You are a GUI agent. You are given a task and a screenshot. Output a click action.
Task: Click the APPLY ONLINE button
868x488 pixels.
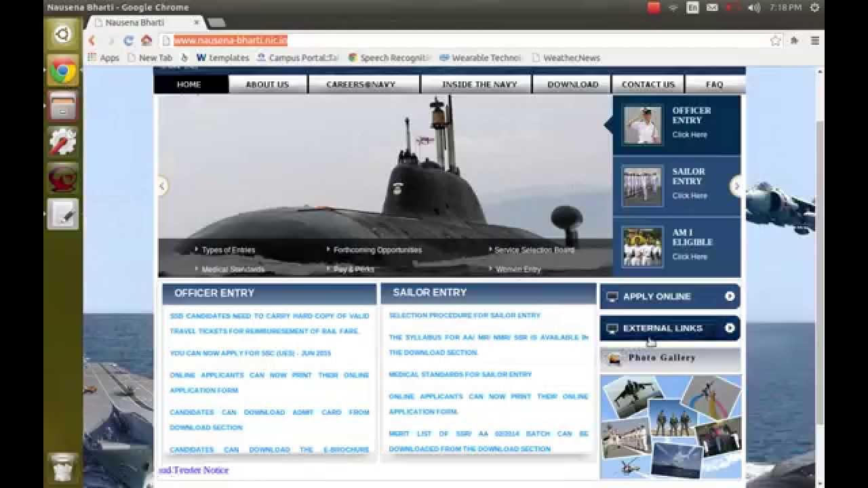670,296
